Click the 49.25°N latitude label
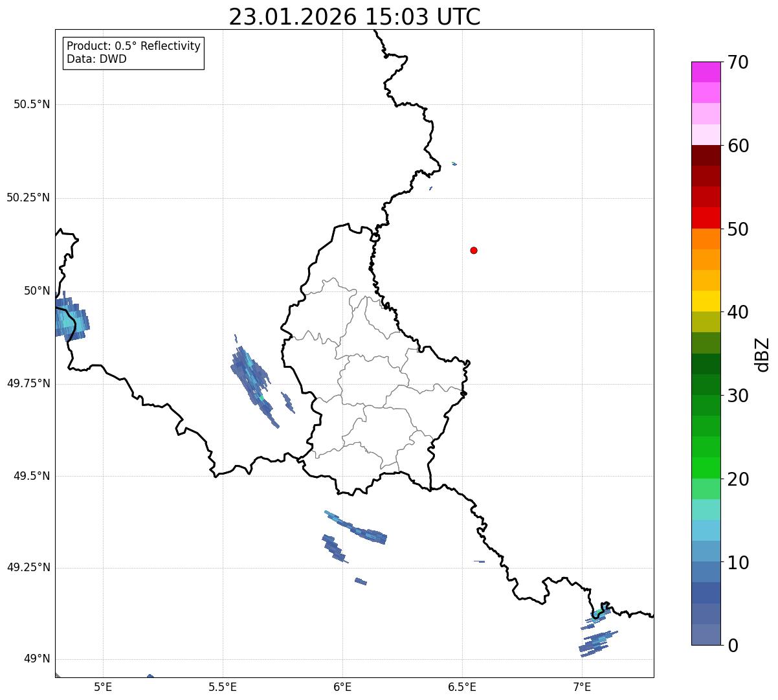 pyautogui.click(x=28, y=568)
